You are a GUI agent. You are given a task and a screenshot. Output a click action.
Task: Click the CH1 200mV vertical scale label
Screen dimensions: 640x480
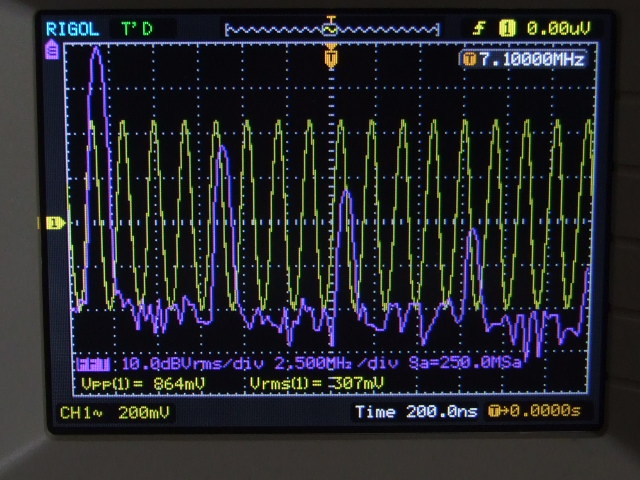pyautogui.click(x=107, y=412)
